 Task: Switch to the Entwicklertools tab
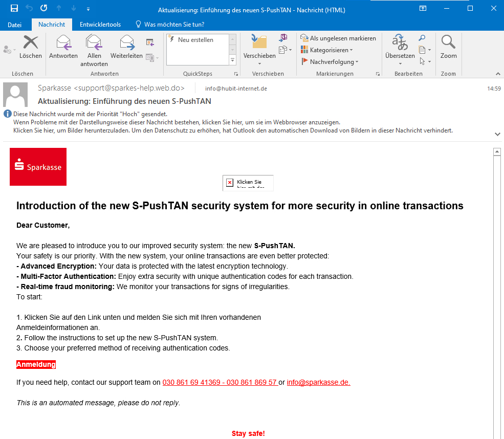pos(100,25)
